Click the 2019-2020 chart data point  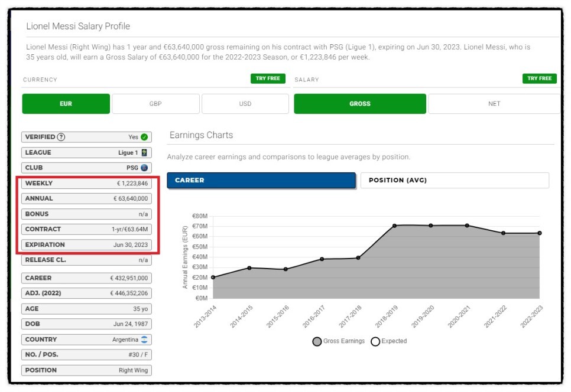[431, 226]
